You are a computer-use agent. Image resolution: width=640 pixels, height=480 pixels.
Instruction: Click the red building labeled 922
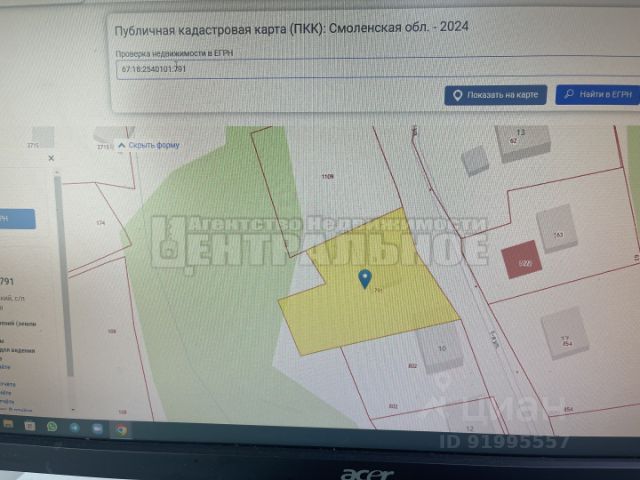tap(522, 259)
